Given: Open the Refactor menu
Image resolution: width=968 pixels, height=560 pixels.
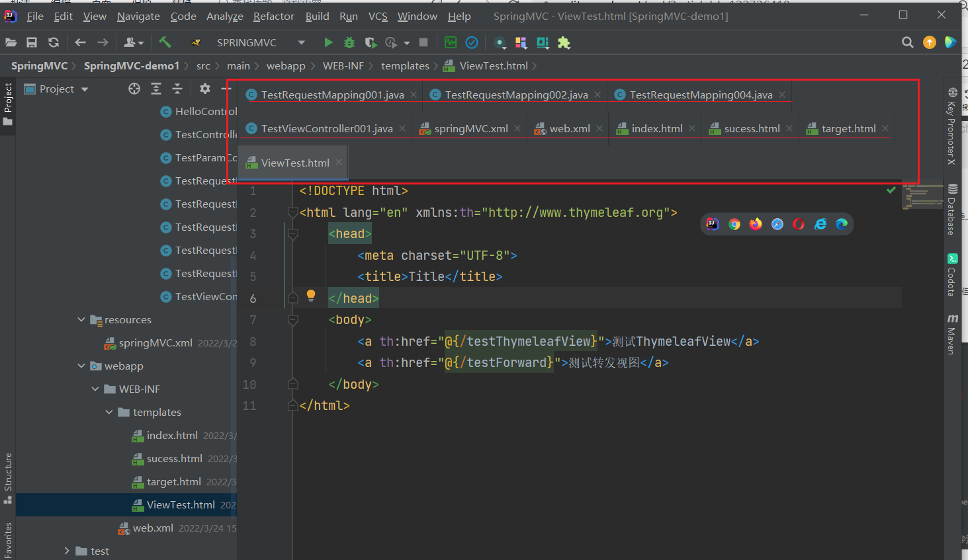Looking at the screenshot, I should [273, 16].
